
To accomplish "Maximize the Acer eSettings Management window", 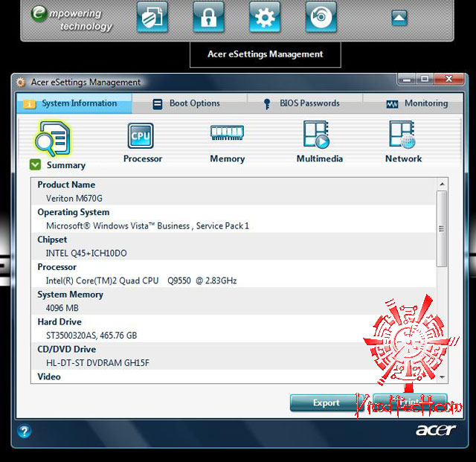I will pyautogui.click(x=425, y=80).
